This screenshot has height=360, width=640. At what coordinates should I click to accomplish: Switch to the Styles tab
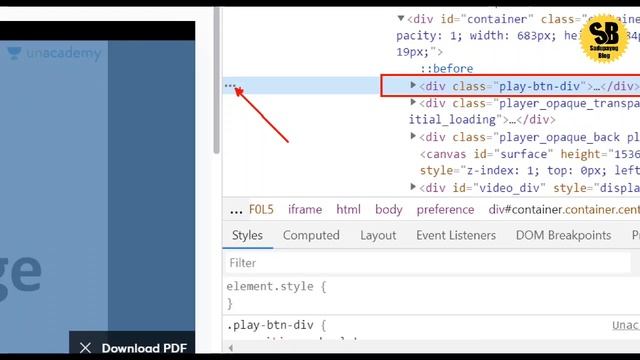(247, 235)
